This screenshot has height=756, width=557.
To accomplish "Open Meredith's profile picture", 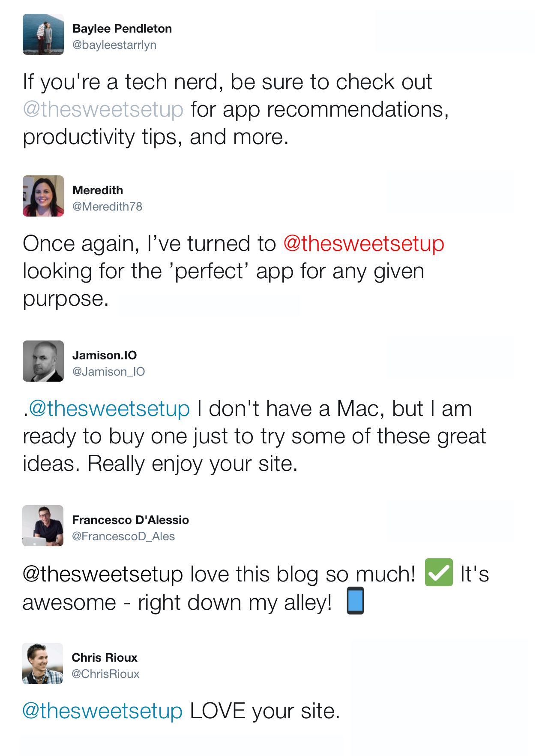I will 43,196.
